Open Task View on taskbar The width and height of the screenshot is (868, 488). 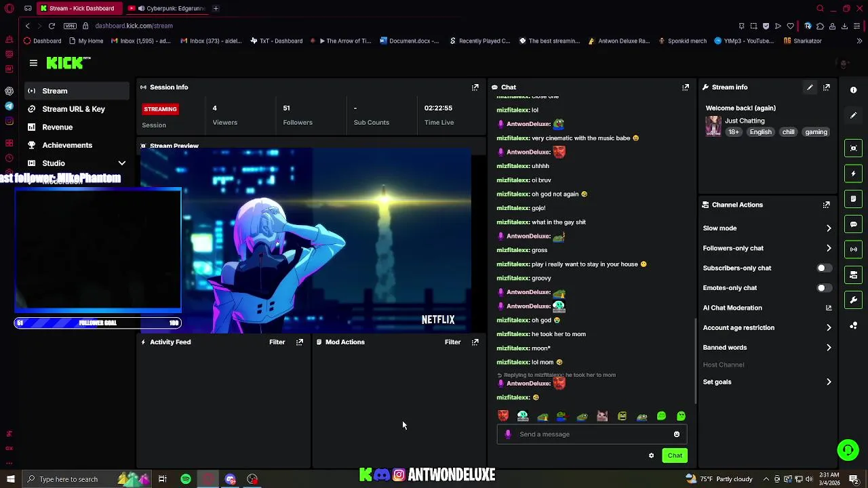pyautogui.click(x=163, y=479)
